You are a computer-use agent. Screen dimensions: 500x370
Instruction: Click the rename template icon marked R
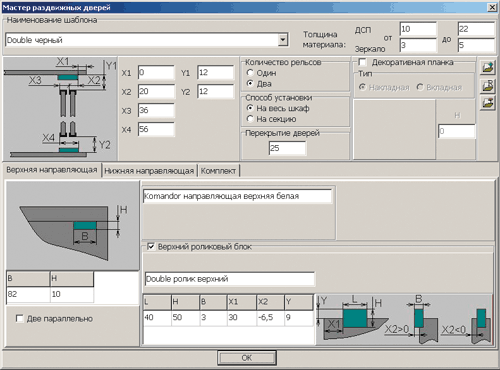488,85
